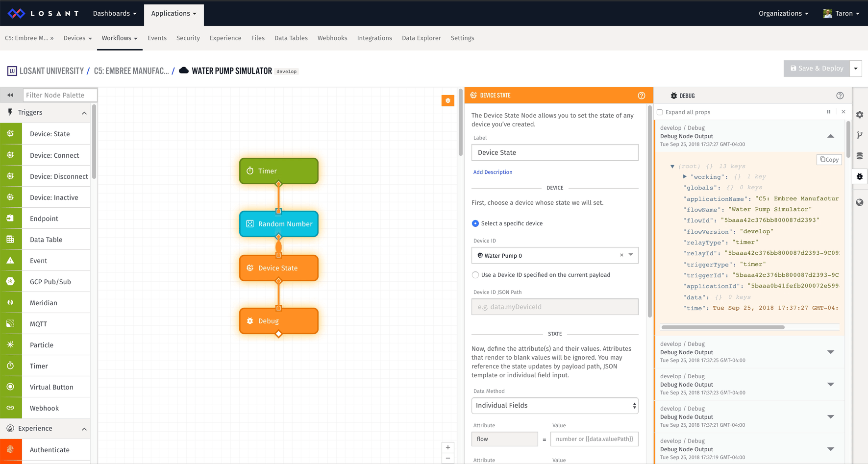
Task: Go to the Events tab
Action: click(x=157, y=38)
